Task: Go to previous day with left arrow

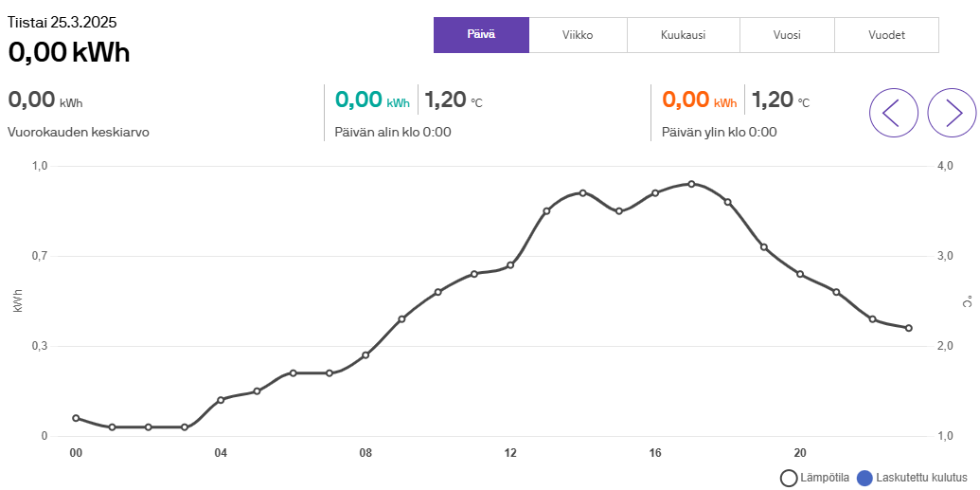Action: point(893,113)
